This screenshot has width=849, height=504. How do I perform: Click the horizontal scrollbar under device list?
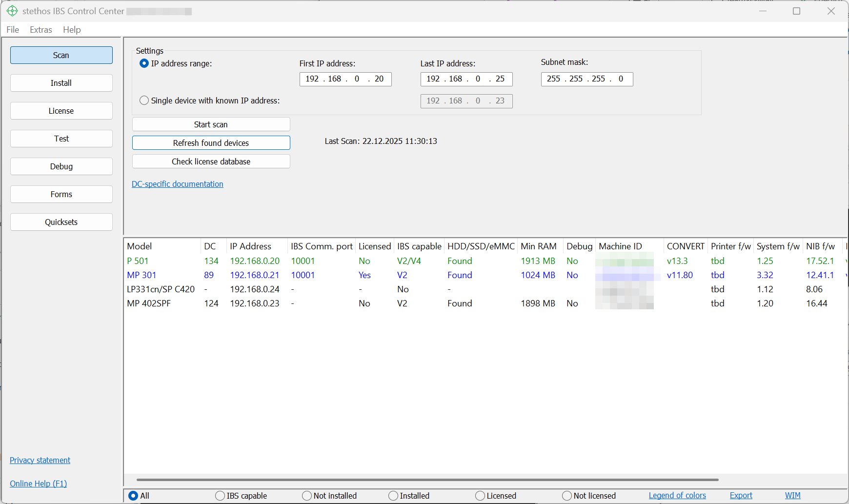[427, 480]
